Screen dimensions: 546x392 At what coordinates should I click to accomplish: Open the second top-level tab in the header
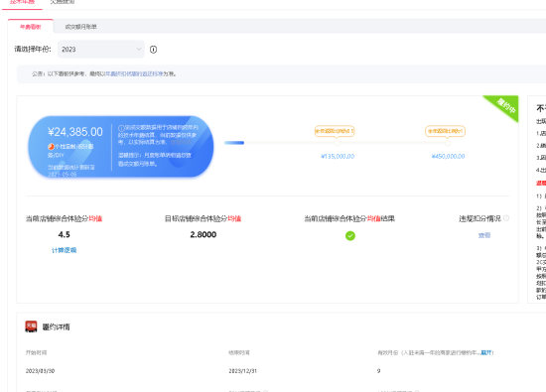(63, 2)
